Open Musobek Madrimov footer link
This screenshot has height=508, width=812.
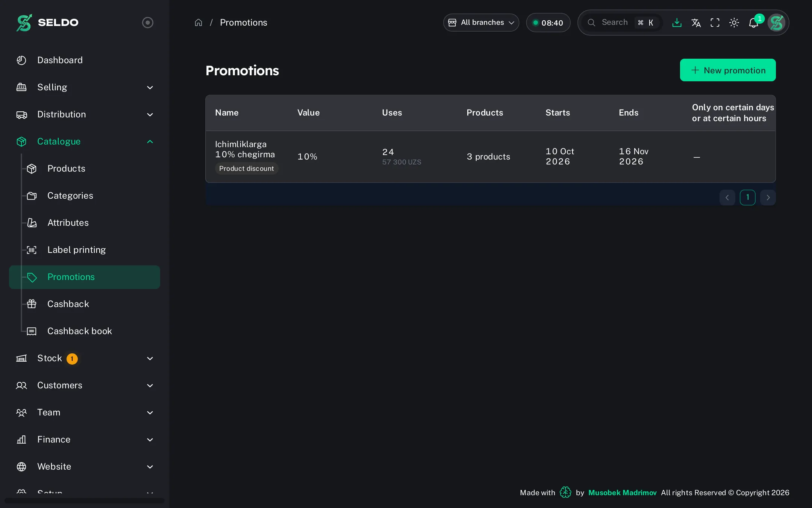coord(622,493)
